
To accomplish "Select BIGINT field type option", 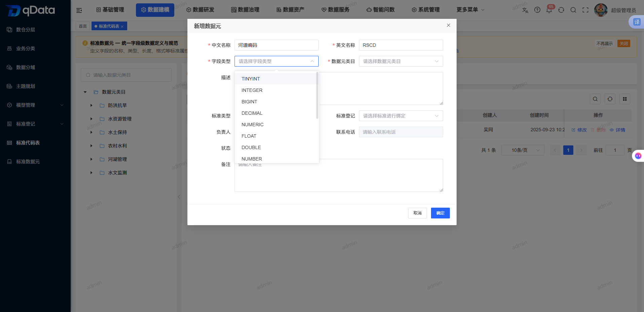I will pyautogui.click(x=276, y=102).
